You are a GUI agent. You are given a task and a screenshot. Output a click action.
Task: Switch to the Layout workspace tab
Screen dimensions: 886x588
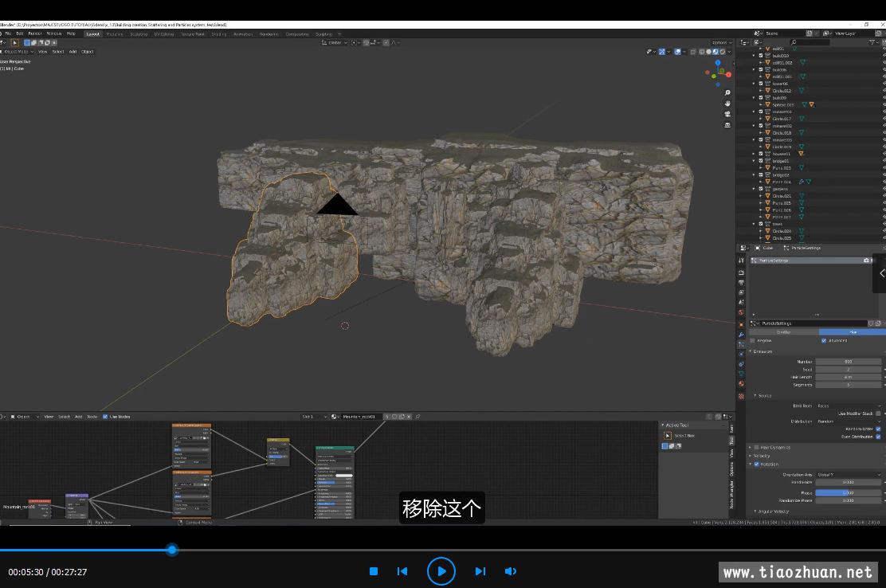92,34
